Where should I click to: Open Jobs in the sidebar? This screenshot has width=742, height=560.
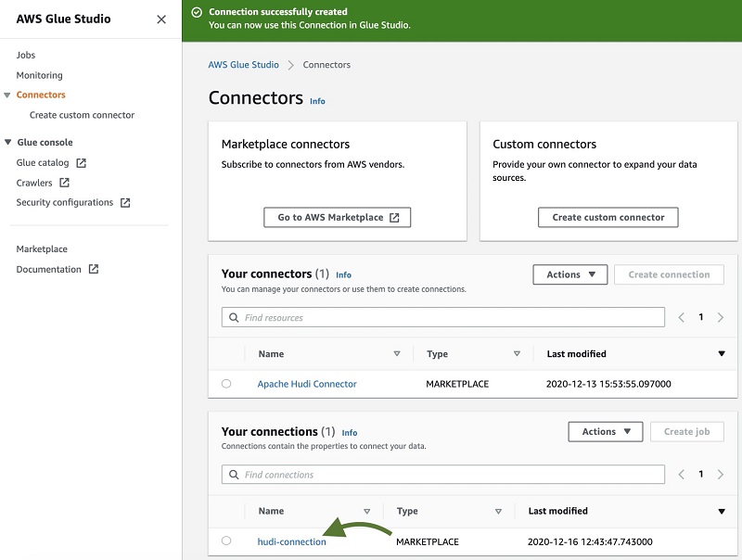coord(26,55)
